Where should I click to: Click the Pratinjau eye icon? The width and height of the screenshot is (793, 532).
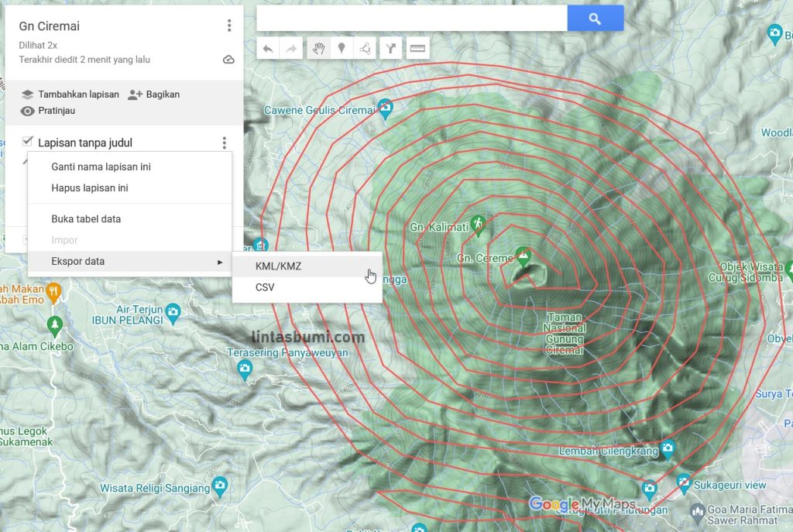tap(27, 111)
